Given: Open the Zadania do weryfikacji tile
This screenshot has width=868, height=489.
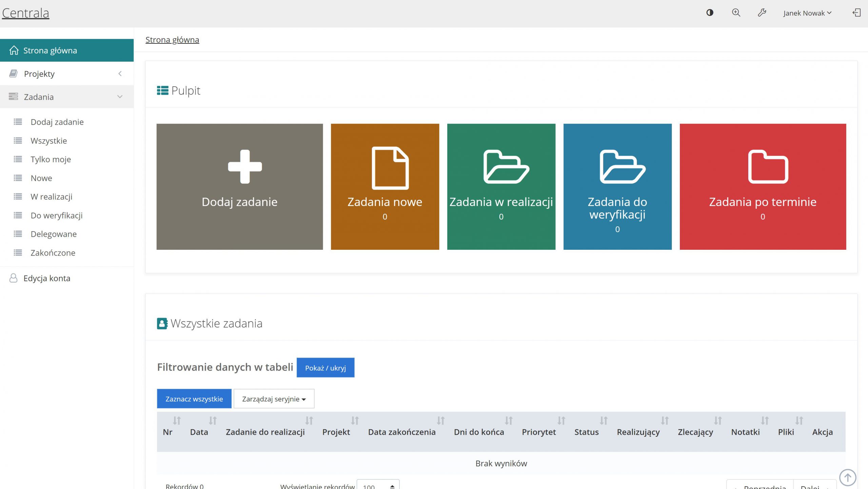Looking at the screenshot, I should (617, 186).
